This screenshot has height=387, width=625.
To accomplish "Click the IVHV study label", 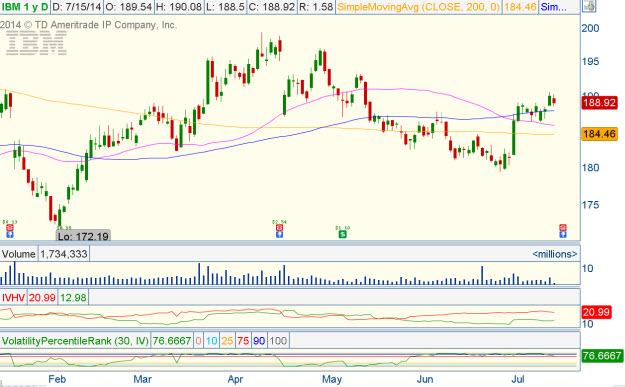I will click(13, 298).
